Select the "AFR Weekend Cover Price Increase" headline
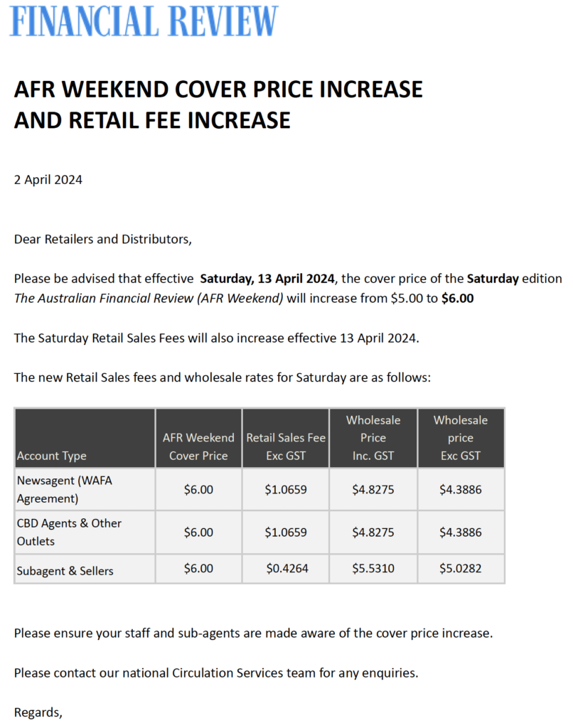 (218, 89)
